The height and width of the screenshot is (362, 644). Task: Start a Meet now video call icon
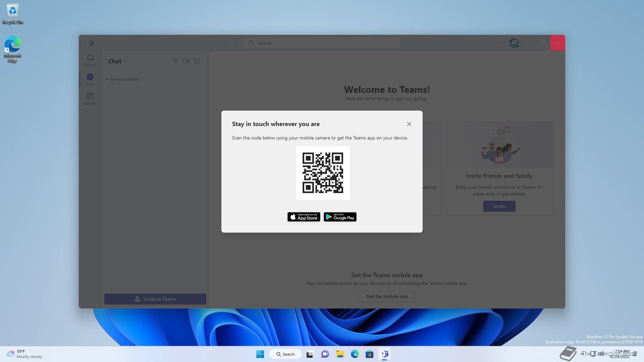pyautogui.click(x=186, y=61)
